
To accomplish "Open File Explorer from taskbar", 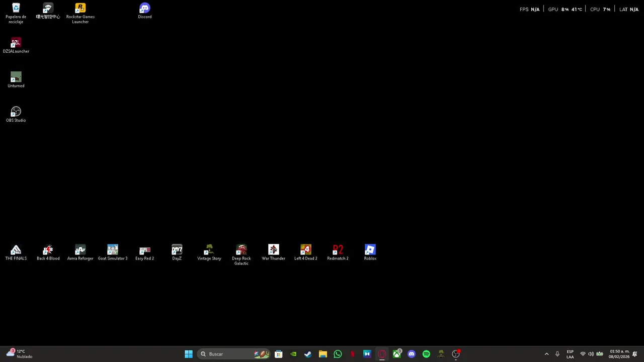I will (x=323, y=354).
